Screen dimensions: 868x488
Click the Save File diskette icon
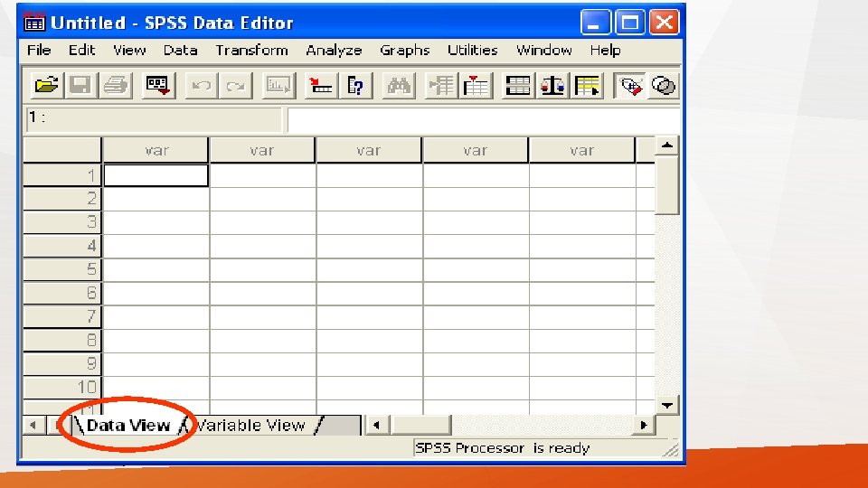[80, 86]
